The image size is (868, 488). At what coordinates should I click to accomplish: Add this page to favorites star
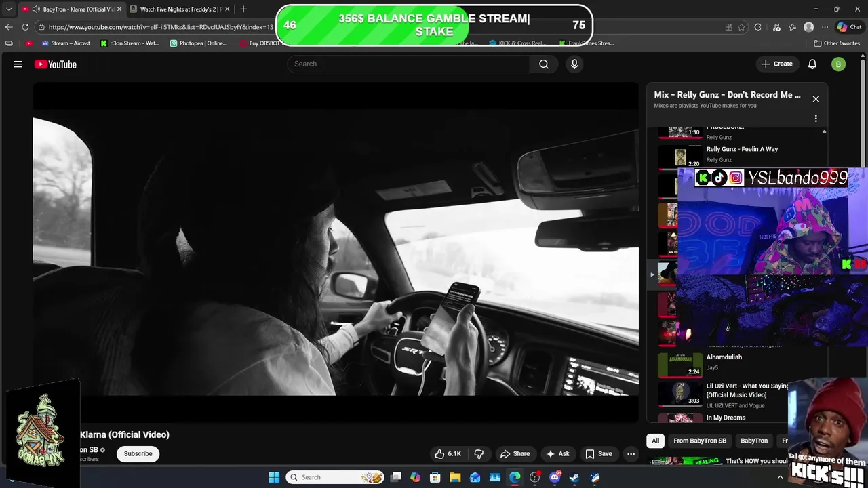742,27
